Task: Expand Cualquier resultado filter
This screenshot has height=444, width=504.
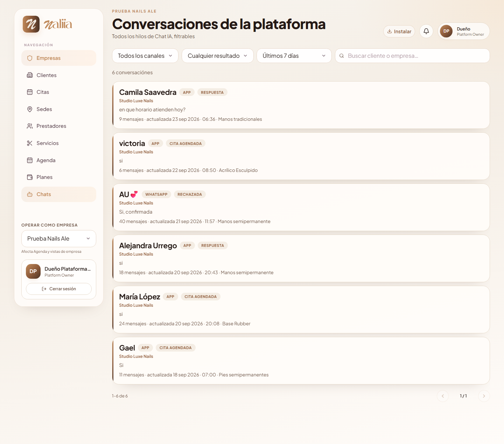Action: 218,56
